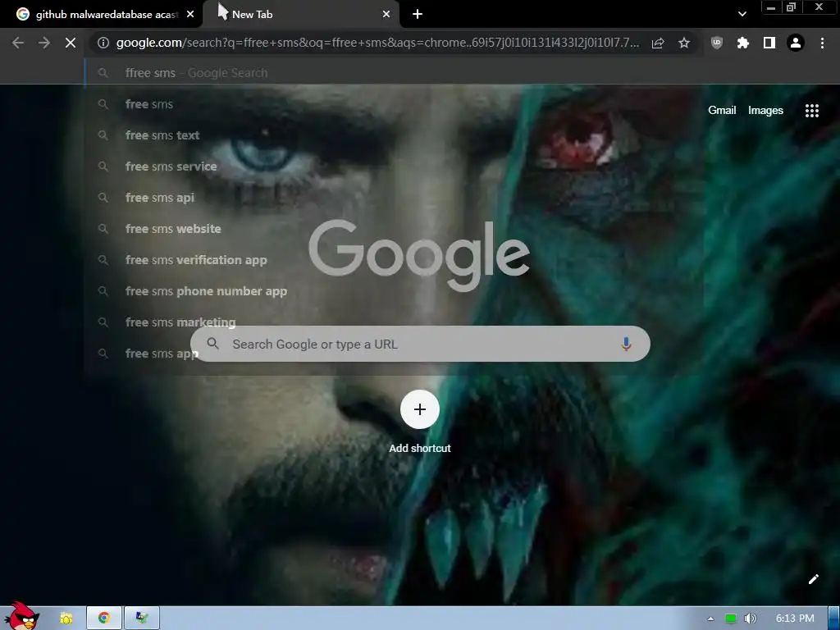This screenshot has width=840, height=630.
Task: Open the taskbar file explorer icon
Action: [x=66, y=619]
